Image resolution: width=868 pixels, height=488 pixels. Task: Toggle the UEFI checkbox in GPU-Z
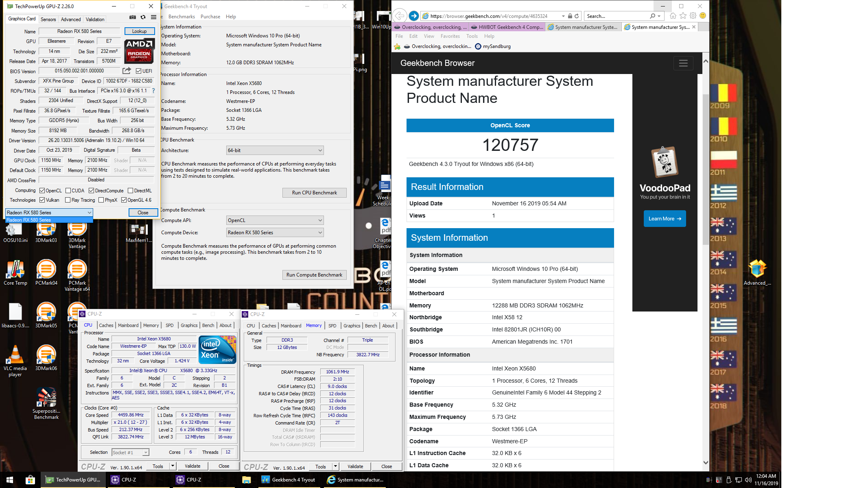point(138,71)
